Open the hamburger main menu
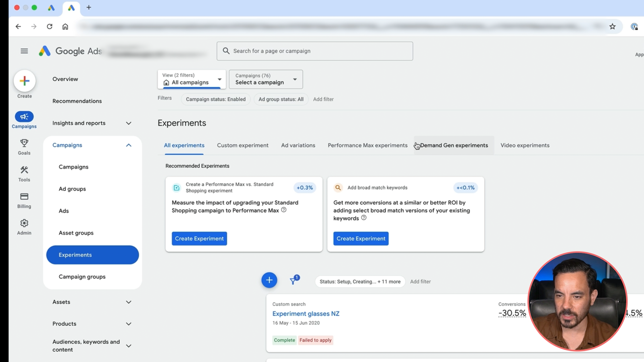 (x=24, y=51)
